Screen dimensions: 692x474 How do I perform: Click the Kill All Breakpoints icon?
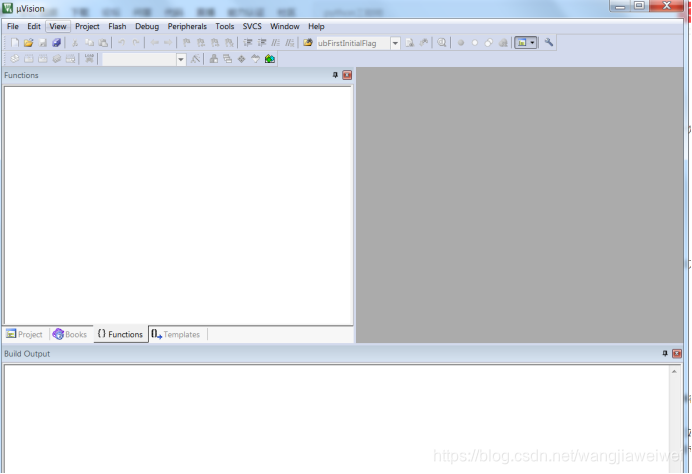(503, 43)
